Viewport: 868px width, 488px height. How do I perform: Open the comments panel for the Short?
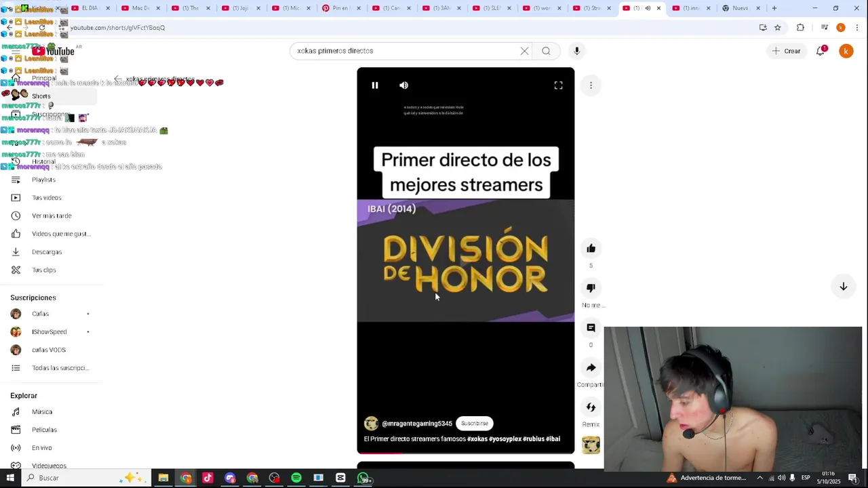(x=591, y=328)
